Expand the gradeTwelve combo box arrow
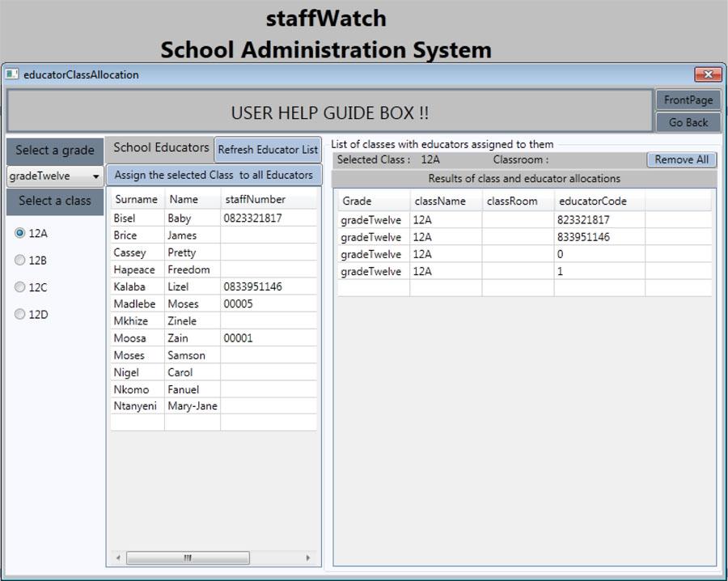The height and width of the screenshot is (581, 728). [x=97, y=176]
